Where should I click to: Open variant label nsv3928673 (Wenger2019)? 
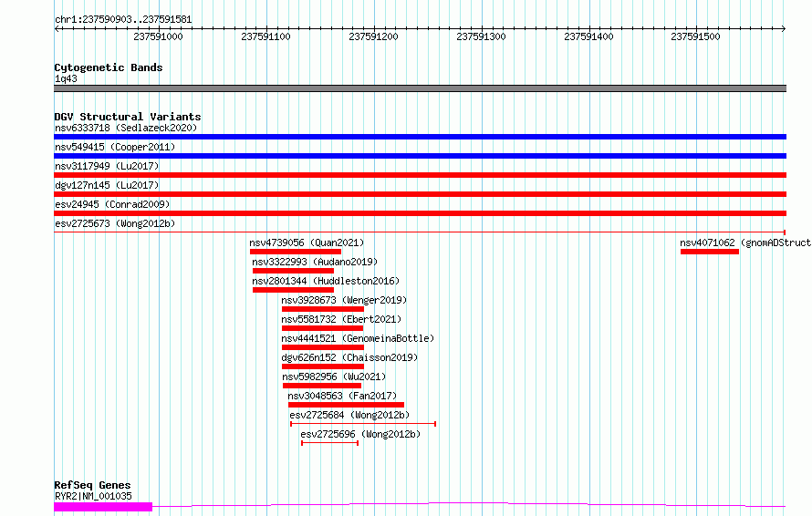(344, 300)
